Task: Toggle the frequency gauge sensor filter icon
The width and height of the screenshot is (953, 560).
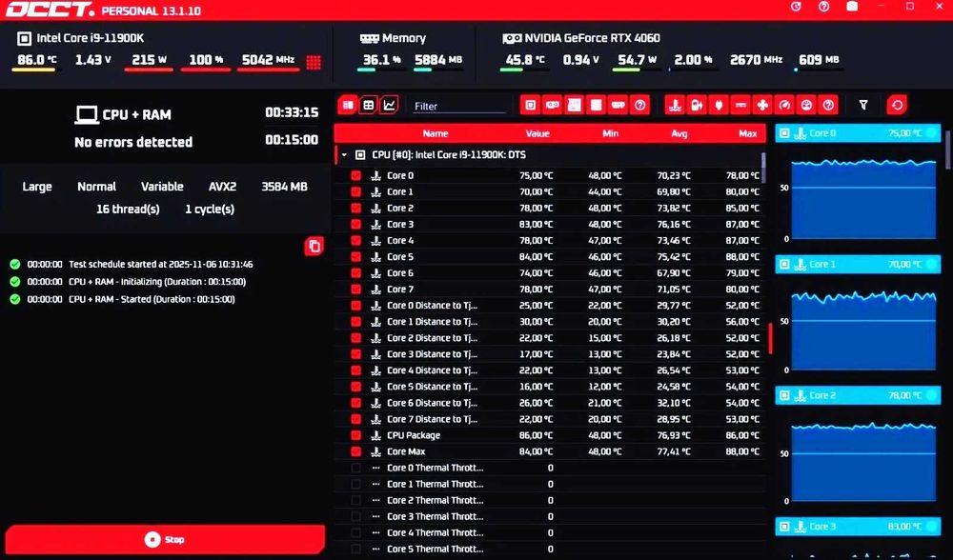Action: pyautogui.click(x=784, y=105)
